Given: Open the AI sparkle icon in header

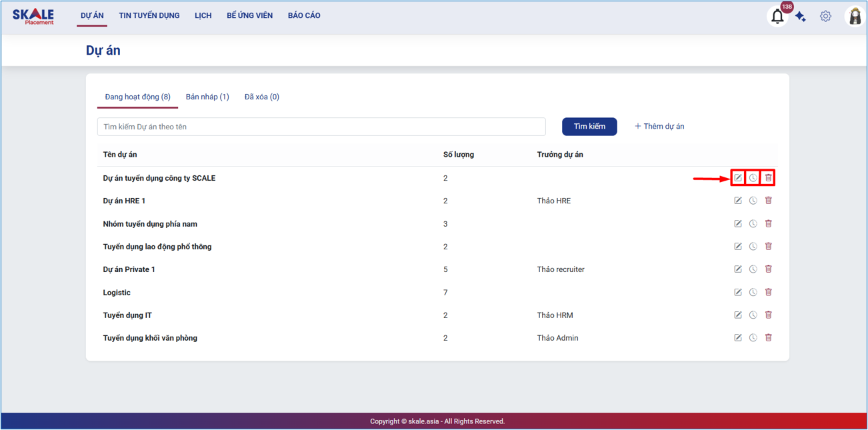Looking at the screenshot, I should 801,17.
